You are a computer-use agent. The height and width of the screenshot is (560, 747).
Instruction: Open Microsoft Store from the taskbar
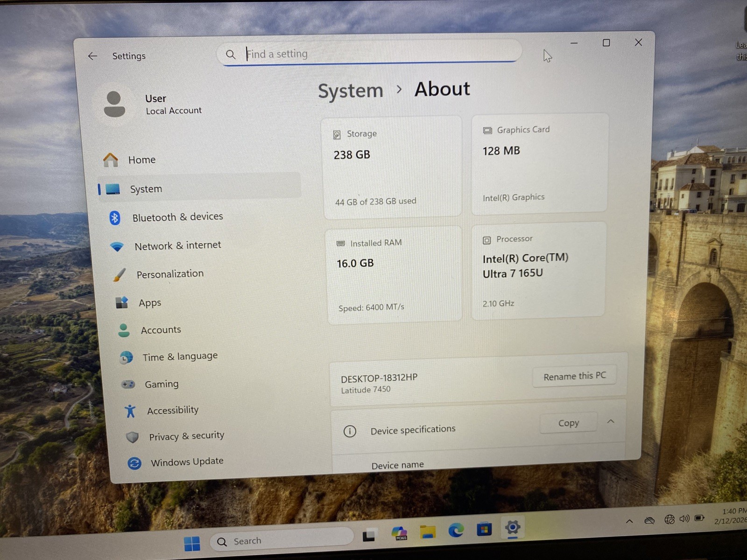coord(484,529)
